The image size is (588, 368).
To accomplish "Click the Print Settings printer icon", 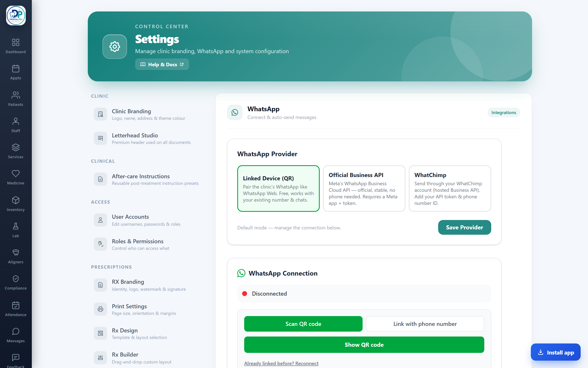I will pos(100,309).
